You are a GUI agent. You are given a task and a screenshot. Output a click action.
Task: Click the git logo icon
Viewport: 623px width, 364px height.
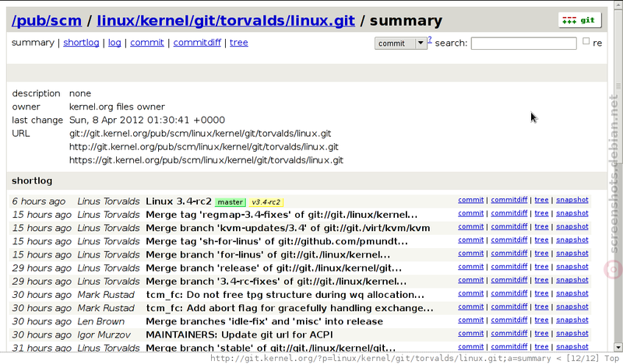pyautogui.click(x=579, y=20)
